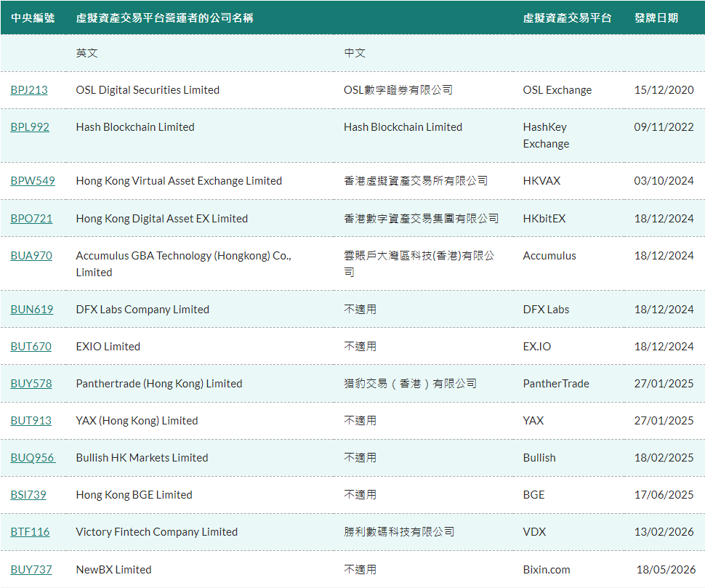This screenshot has height=588, width=705.
Task: Open the BPJ213 central number link
Action: (x=29, y=90)
